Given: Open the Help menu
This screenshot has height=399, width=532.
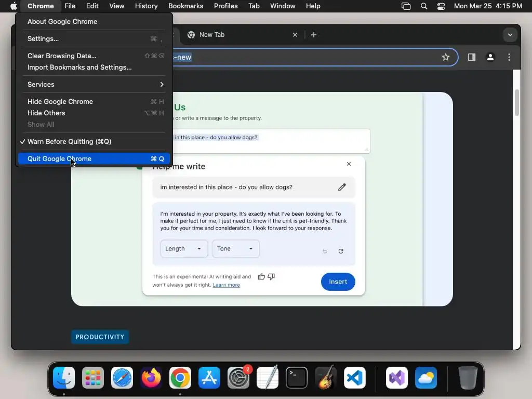Looking at the screenshot, I should (x=313, y=6).
